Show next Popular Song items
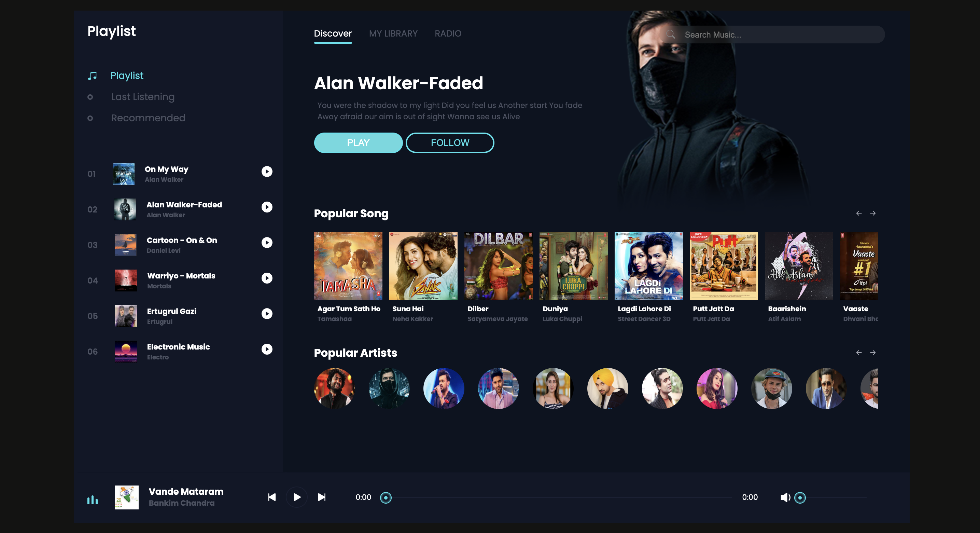The width and height of the screenshot is (980, 533). coord(873,213)
